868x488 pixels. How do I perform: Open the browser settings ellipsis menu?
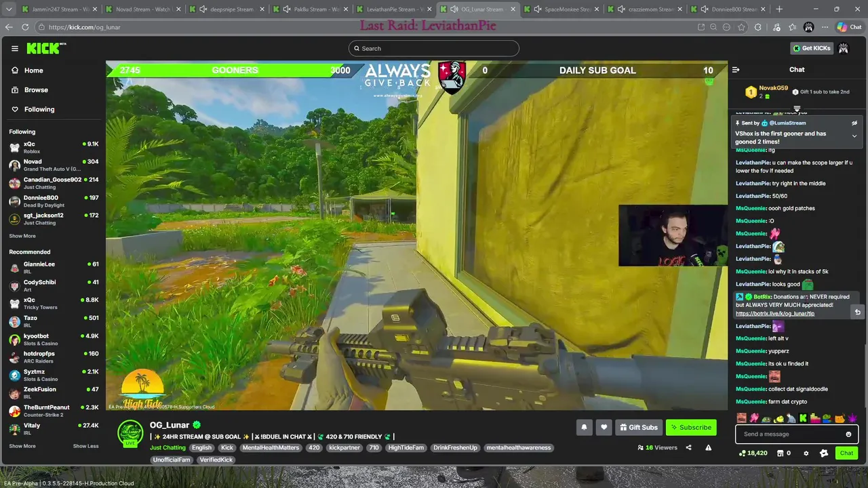click(x=825, y=27)
